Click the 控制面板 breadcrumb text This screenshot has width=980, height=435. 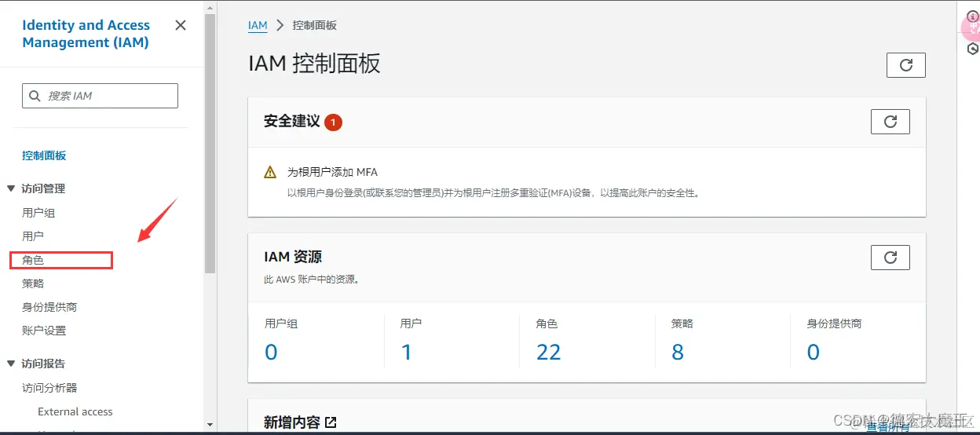(x=315, y=25)
